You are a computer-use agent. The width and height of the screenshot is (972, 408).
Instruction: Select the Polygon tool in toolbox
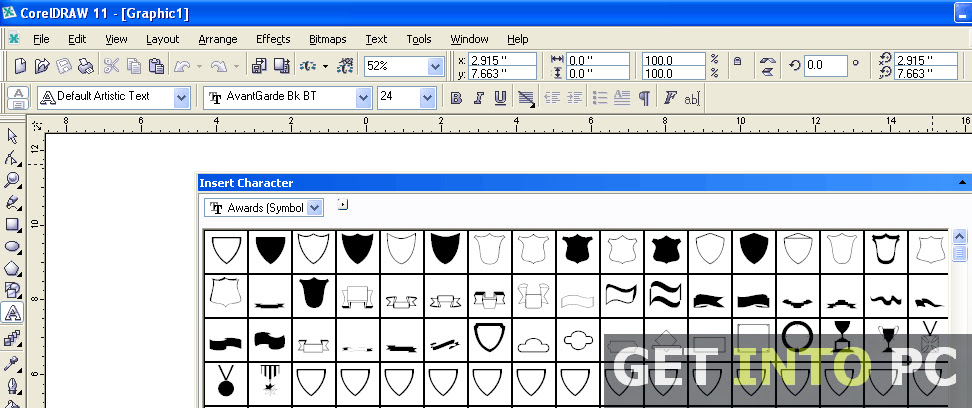[12, 268]
